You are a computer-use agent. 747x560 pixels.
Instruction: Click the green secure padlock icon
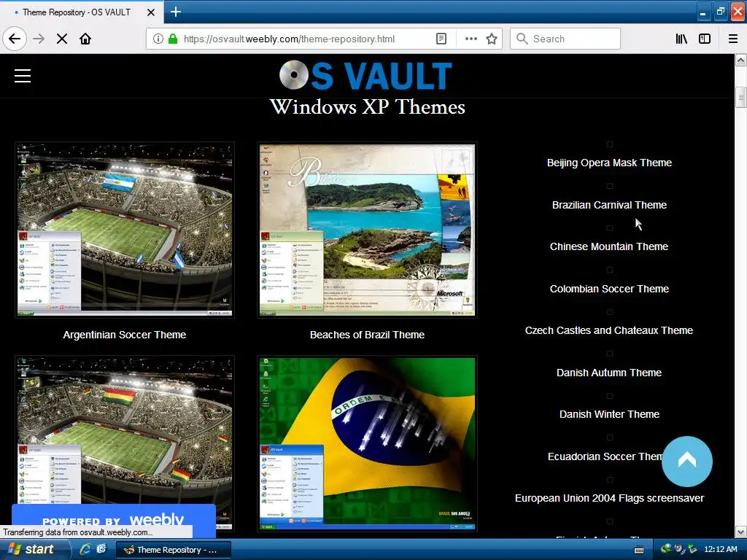pyautogui.click(x=173, y=39)
